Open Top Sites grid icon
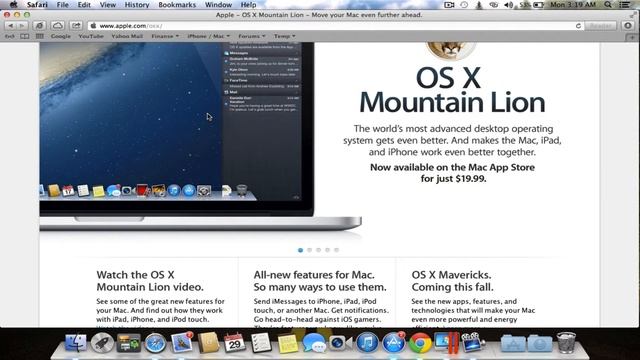The image size is (640, 360). coord(40,36)
